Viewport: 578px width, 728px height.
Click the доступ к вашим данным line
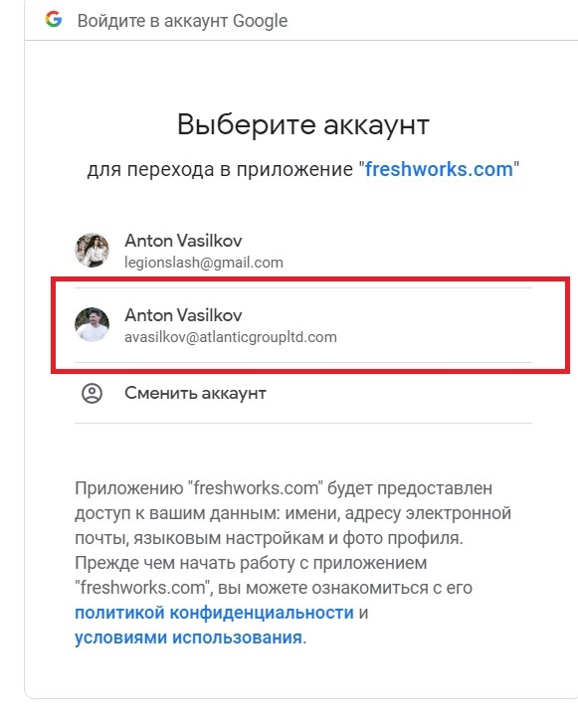click(292, 513)
